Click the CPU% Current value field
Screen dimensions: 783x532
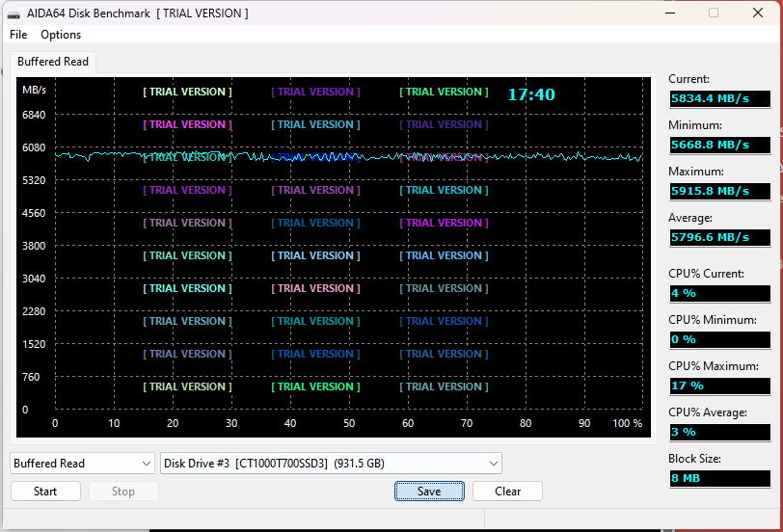pos(719,293)
